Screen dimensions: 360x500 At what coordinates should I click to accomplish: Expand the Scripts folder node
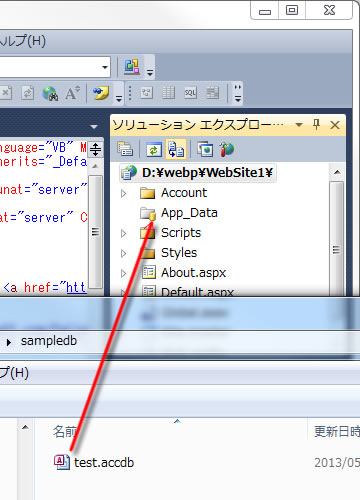pos(124,233)
